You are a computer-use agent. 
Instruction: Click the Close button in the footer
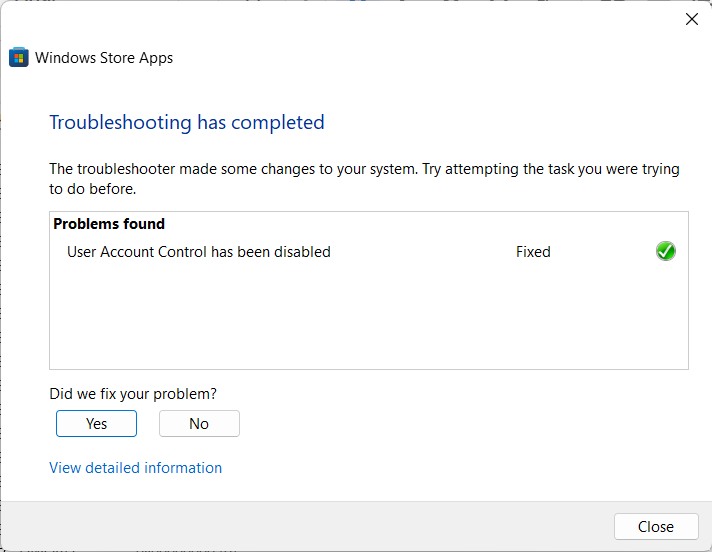point(655,526)
